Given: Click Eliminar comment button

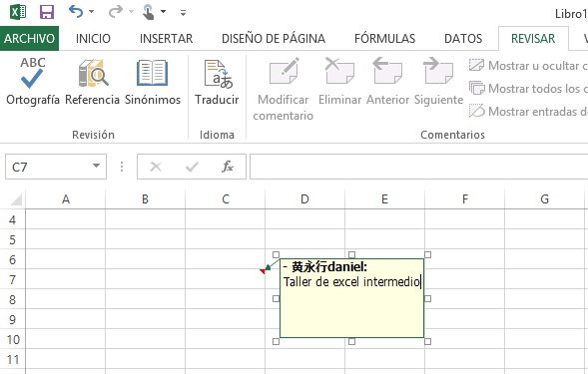Looking at the screenshot, I should click(339, 82).
